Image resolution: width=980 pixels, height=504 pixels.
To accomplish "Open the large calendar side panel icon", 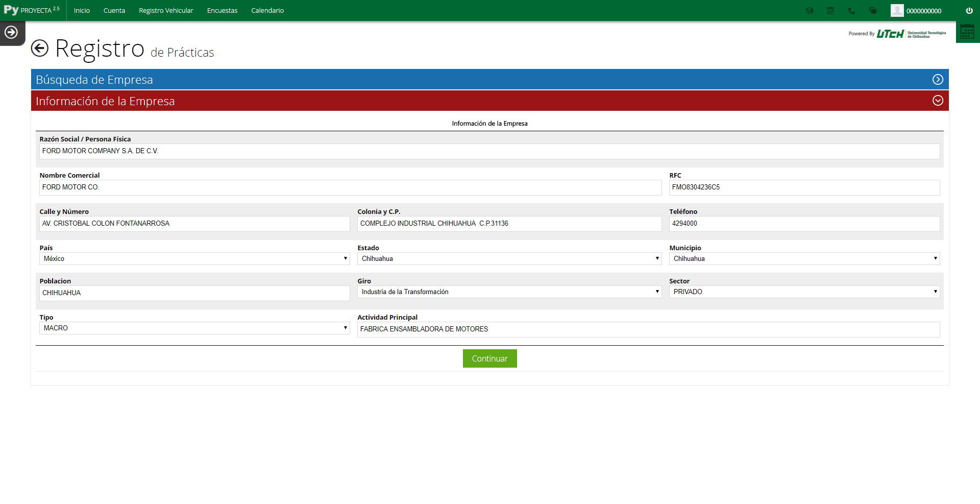I will click(967, 32).
